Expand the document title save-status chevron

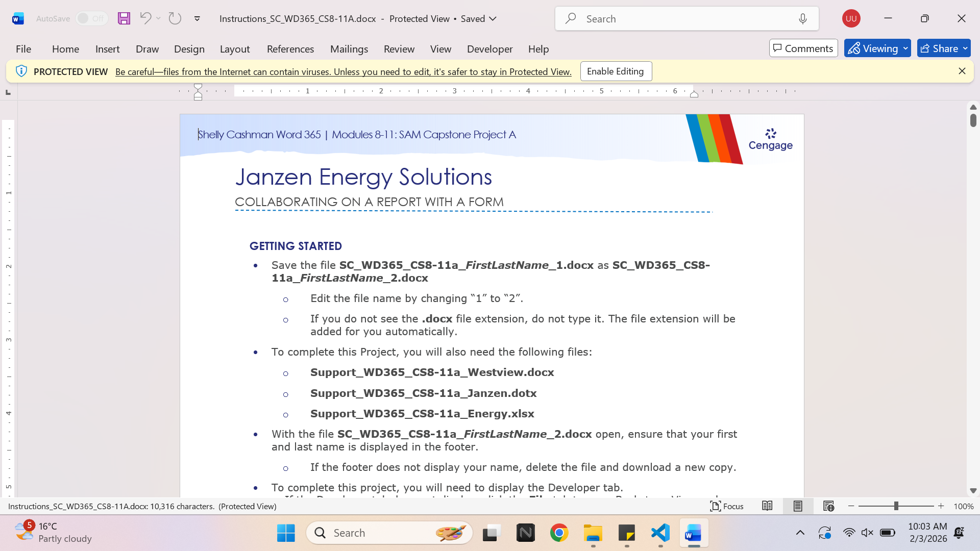[x=493, y=18]
